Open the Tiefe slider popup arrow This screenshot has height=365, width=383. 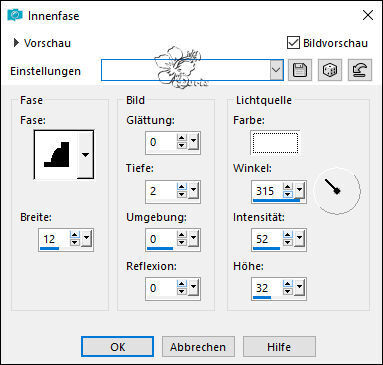[193, 191]
